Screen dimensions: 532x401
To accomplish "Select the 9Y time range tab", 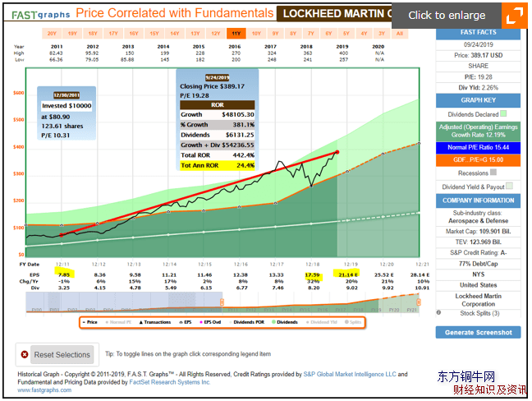I will 276,34.
